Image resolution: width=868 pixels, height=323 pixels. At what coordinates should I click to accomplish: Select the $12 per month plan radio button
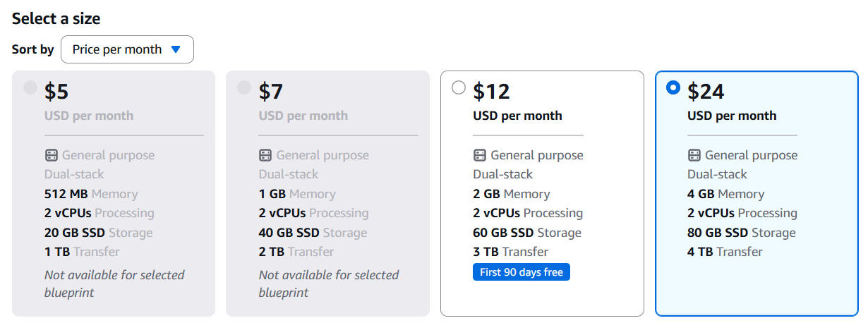coord(459,87)
